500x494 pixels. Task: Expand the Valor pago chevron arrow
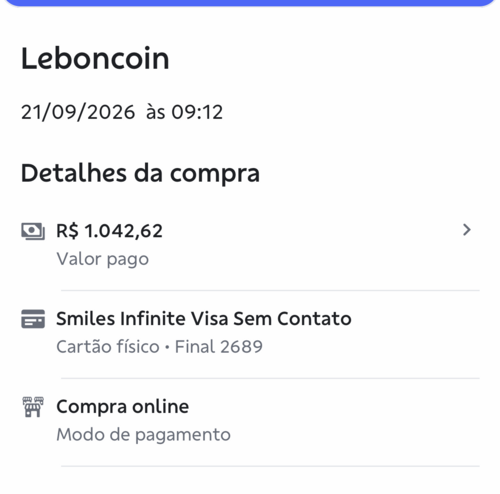click(467, 230)
